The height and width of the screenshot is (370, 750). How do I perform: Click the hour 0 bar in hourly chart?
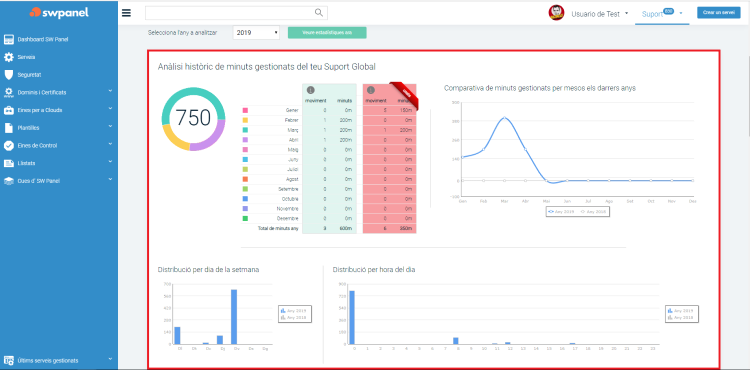[352, 317]
